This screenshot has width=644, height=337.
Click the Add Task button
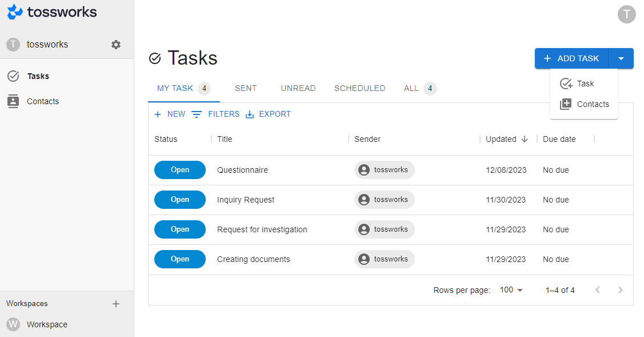[571, 58]
